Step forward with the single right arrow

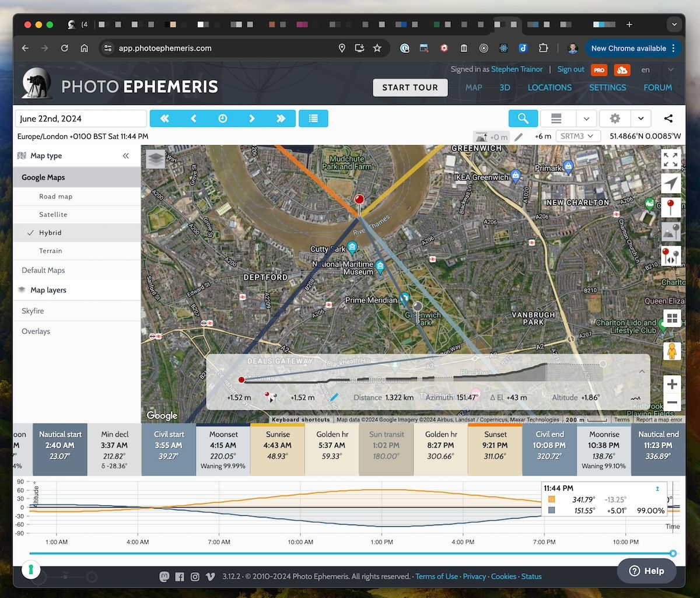tap(252, 118)
